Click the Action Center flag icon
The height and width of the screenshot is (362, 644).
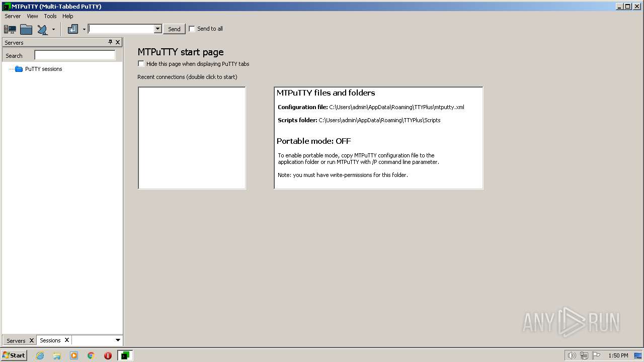coord(596,355)
